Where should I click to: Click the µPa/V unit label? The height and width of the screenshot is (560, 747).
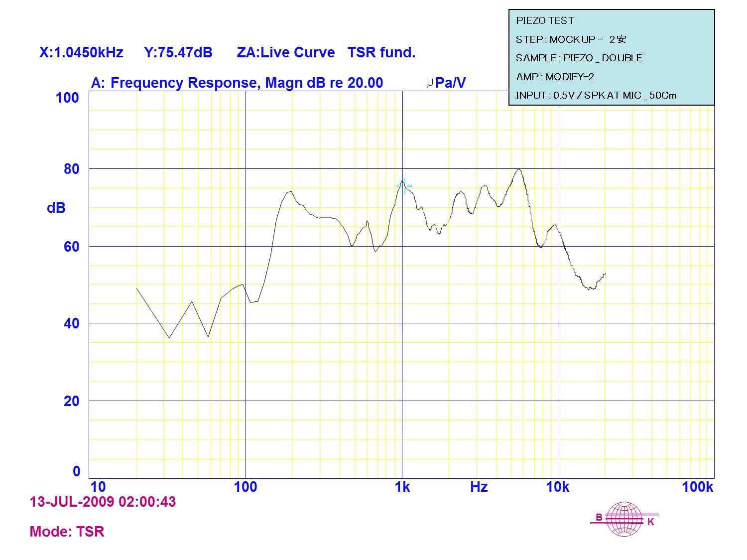click(x=446, y=83)
